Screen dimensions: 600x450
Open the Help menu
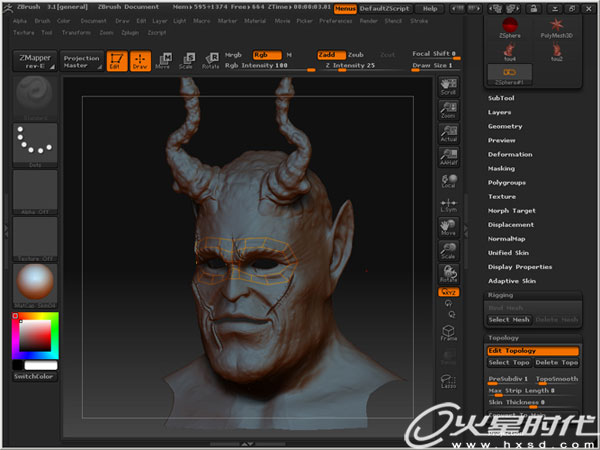430,8
